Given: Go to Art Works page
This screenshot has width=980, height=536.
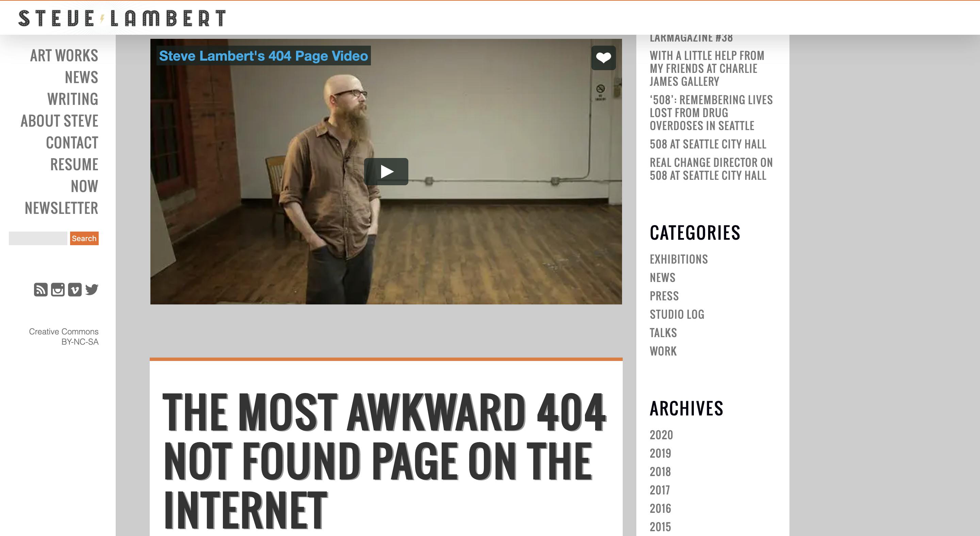Looking at the screenshot, I should [x=64, y=56].
